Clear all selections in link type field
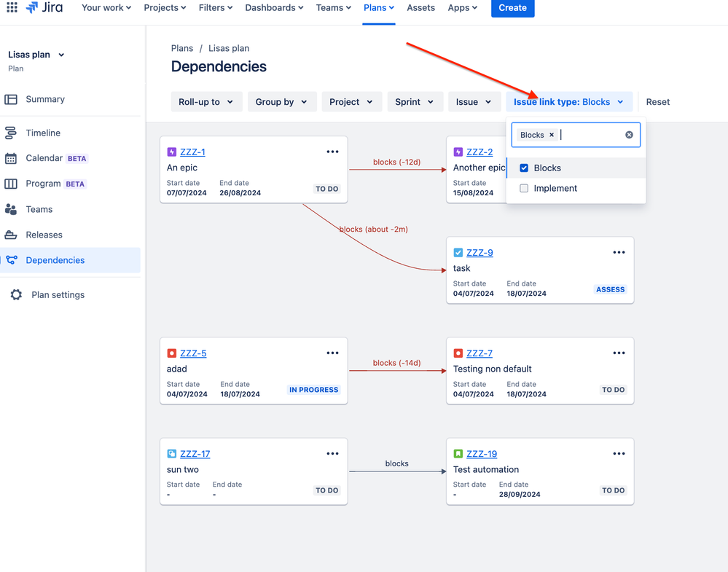This screenshot has width=728, height=572. tap(629, 135)
